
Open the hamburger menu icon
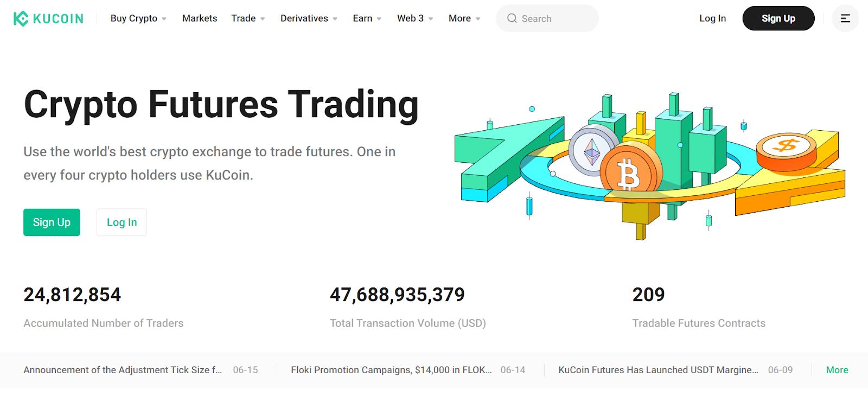point(845,18)
